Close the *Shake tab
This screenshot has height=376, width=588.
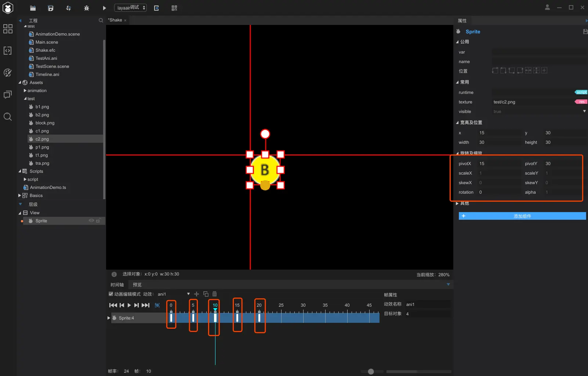tap(125, 21)
